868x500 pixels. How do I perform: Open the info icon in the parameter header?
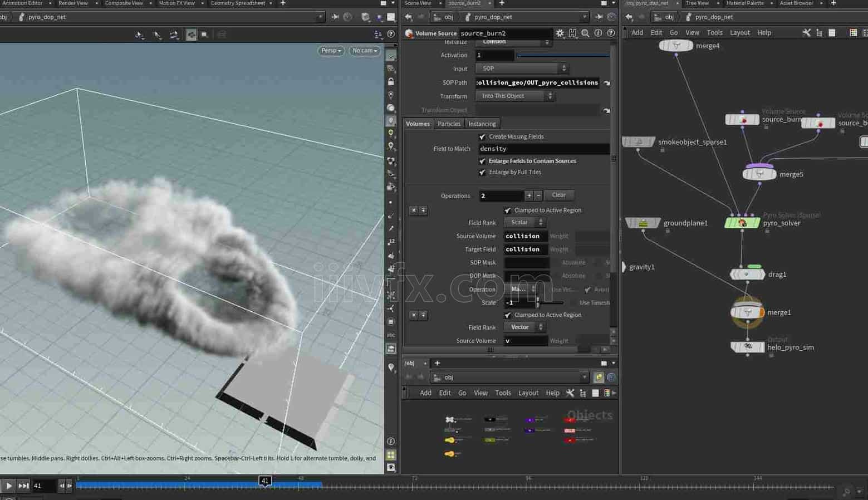click(x=598, y=33)
